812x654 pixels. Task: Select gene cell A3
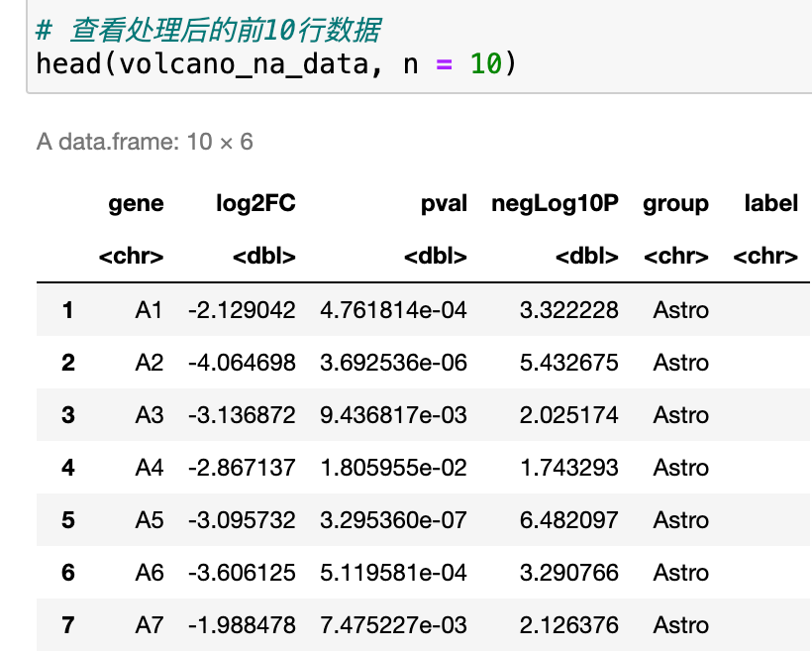(x=150, y=415)
